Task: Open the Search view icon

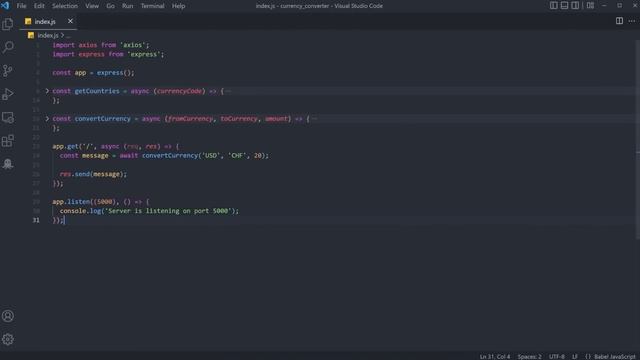Action: (x=8, y=47)
